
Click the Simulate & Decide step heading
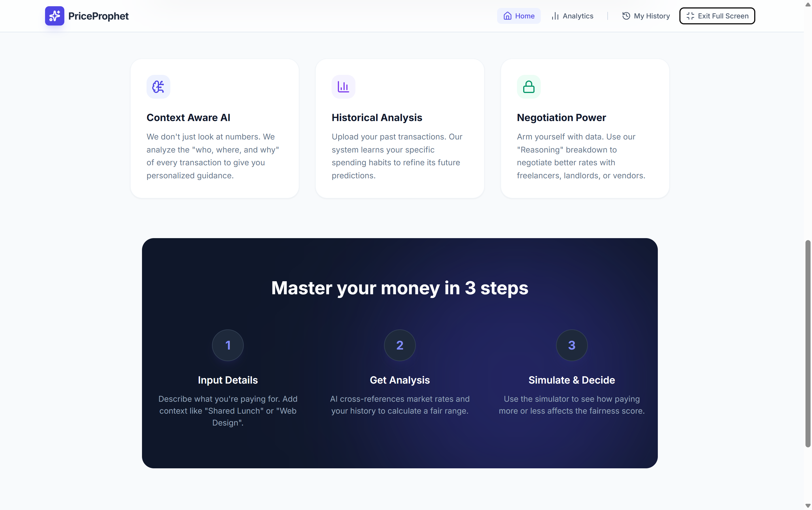tap(572, 380)
